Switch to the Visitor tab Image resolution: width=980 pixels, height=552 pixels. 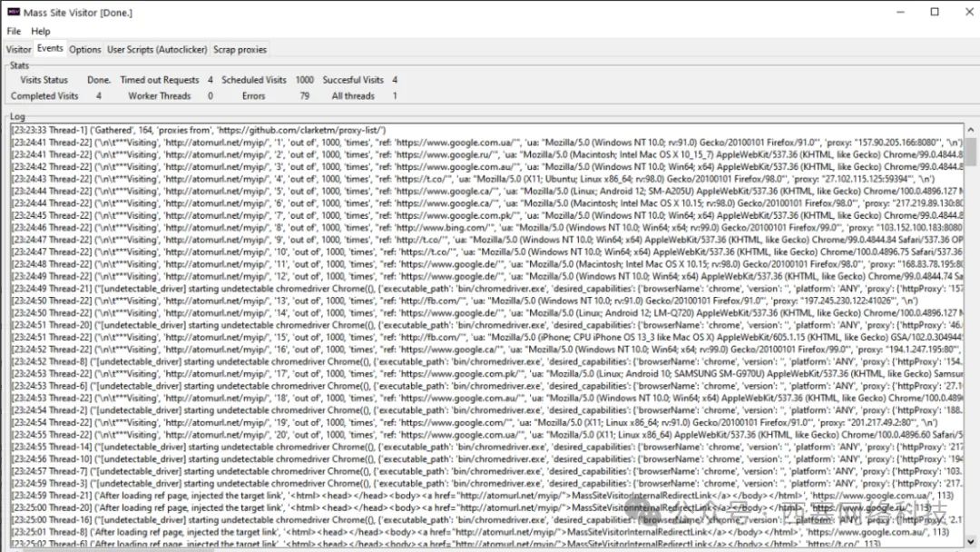point(19,49)
